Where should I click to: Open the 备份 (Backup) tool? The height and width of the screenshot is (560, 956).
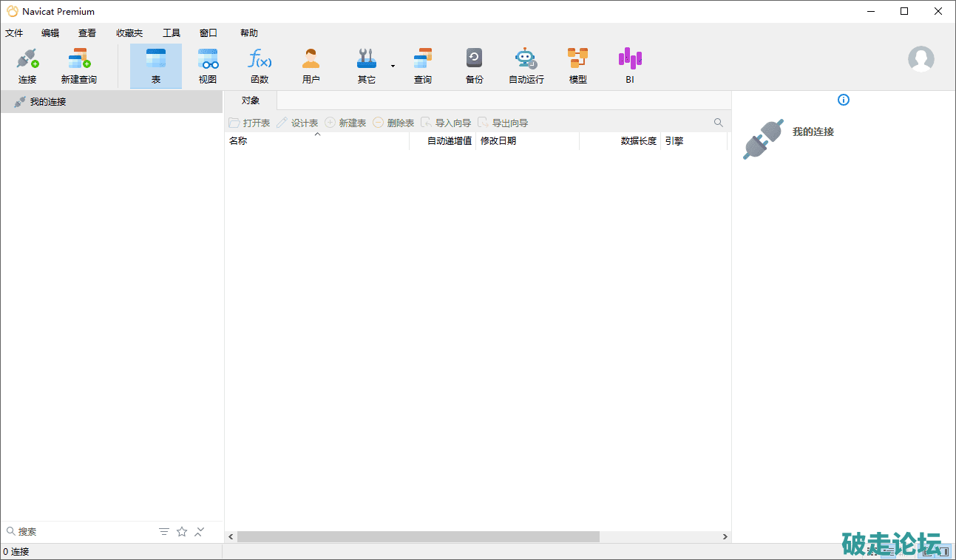pos(474,66)
